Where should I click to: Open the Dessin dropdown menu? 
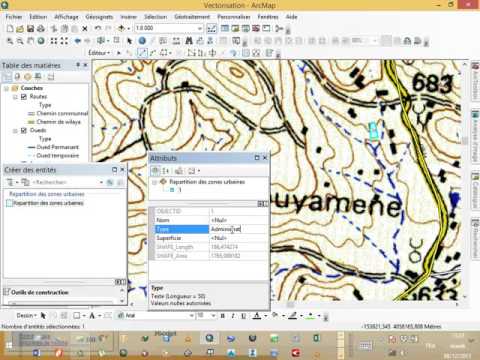click(27, 315)
